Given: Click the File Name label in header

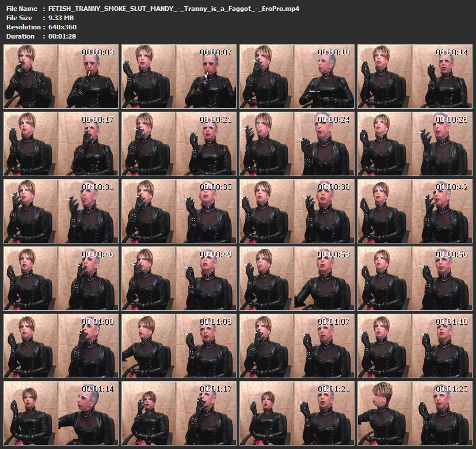Looking at the screenshot, I should click(21, 9).
